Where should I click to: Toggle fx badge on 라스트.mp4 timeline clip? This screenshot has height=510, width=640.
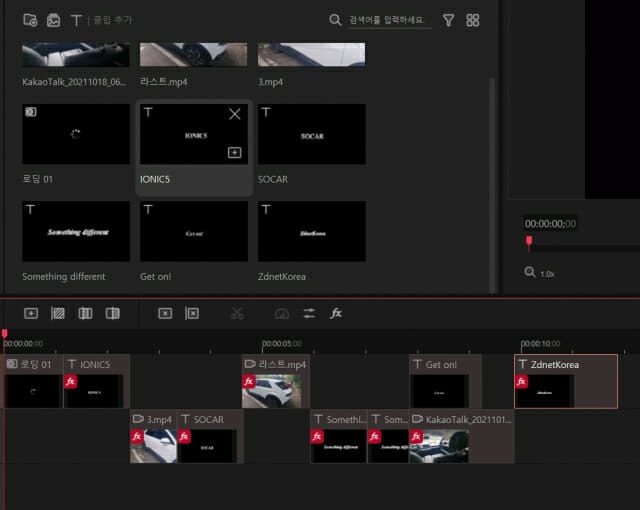coord(249,381)
